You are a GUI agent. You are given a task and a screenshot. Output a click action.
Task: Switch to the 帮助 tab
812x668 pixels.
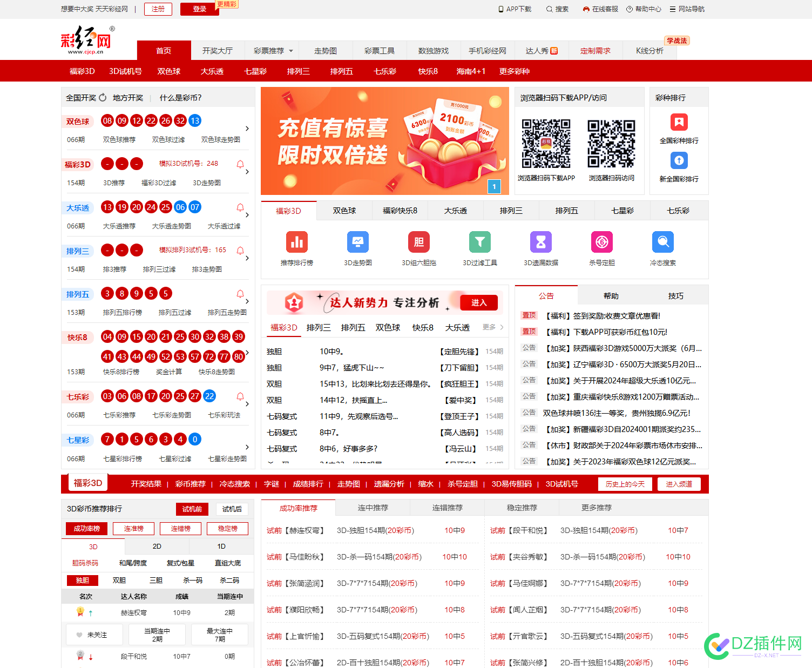[611, 296]
